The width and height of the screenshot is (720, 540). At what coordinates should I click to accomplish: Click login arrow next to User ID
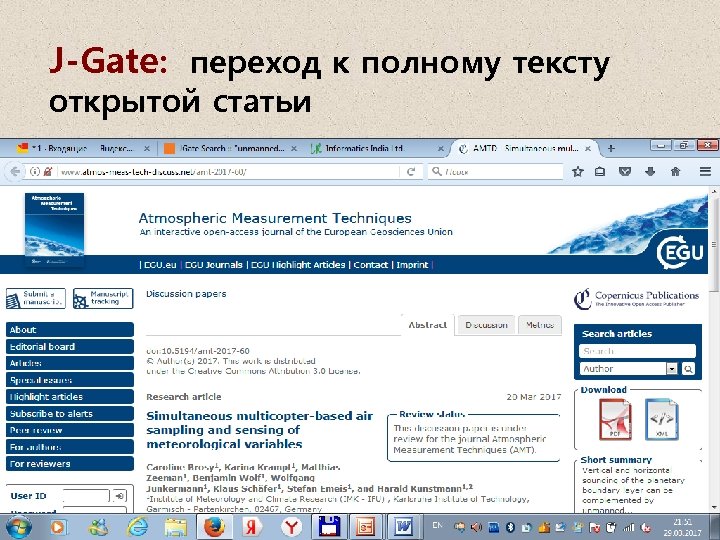pyautogui.click(x=119, y=496)
